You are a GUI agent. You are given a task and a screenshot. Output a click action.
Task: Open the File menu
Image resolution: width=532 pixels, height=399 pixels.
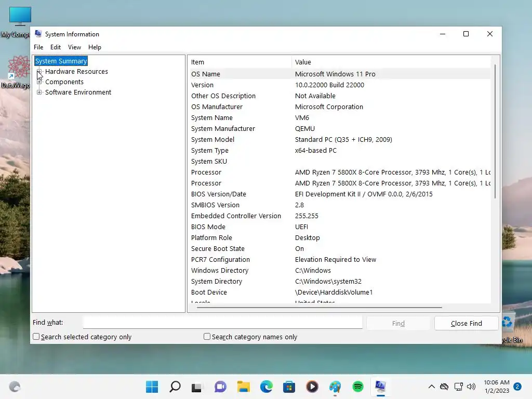click(x=38, y=47)
